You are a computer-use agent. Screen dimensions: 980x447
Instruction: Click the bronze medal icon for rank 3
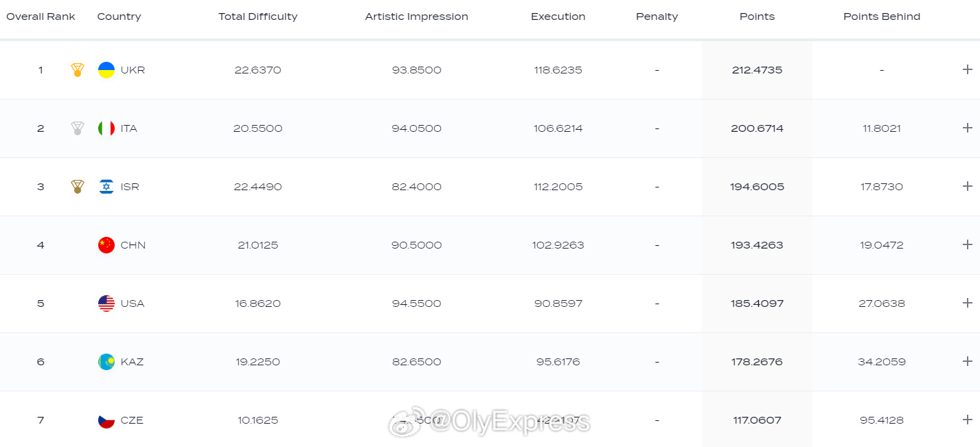78,187
